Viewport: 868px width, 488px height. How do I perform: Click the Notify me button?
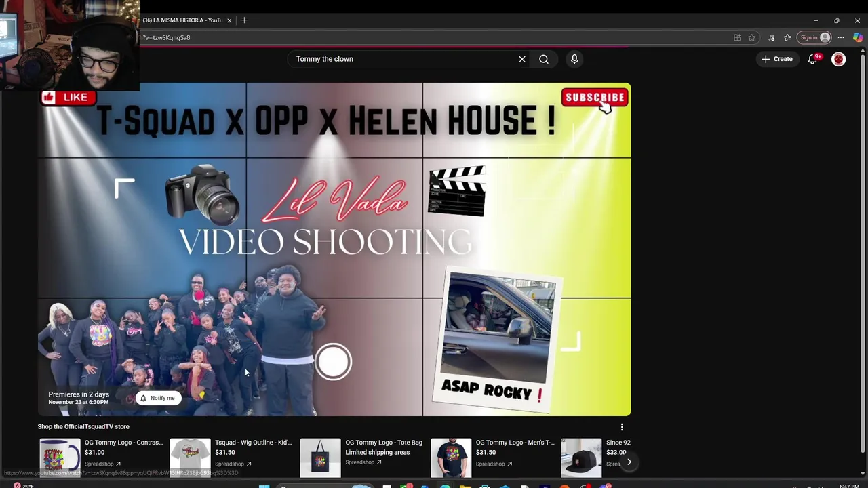point(158,398)
